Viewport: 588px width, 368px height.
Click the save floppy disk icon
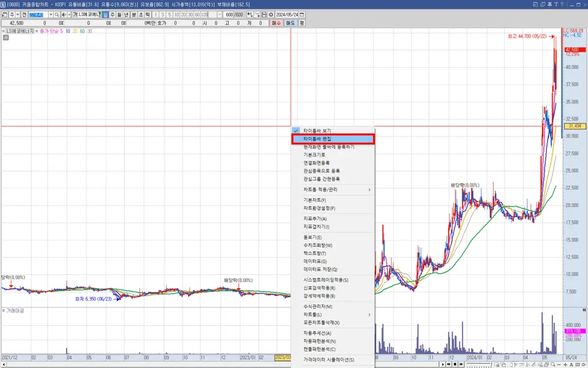pos(264,15)
